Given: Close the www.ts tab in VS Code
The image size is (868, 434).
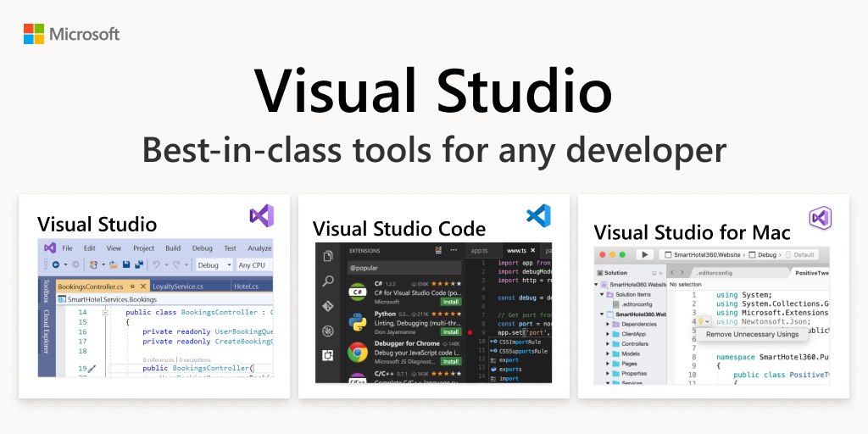Looking at the screenshot, I should tap(532, 250).
